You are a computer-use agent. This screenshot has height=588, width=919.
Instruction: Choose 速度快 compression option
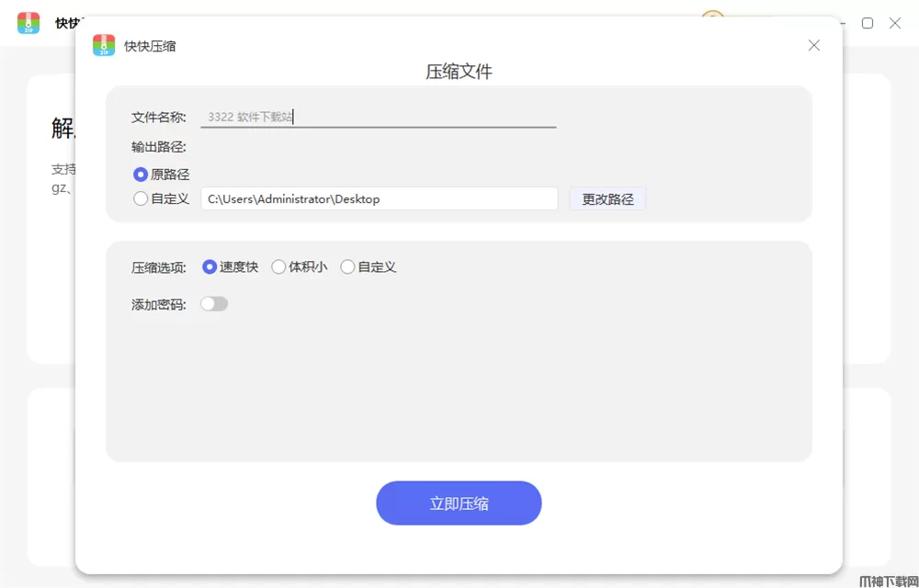(210, 267)
